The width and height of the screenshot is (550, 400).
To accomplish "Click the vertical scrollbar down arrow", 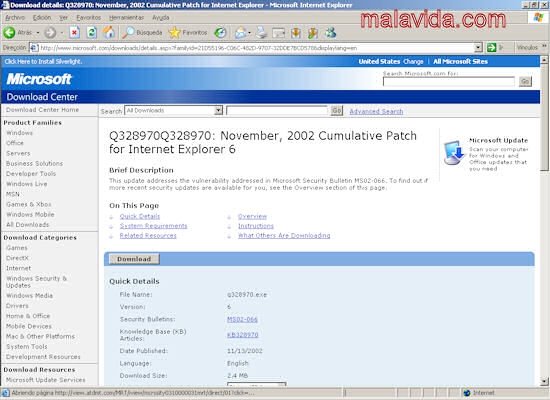I will click(x=544, y=381).
